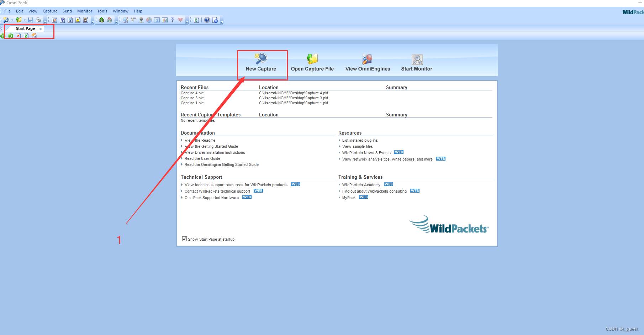Click the large New Capture start-page icon

coord(261,58)
